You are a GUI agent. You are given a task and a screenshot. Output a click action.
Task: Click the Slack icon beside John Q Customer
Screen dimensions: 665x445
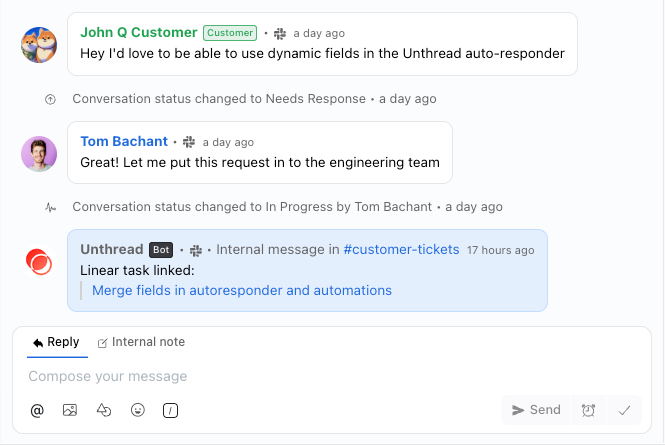coord(280,33)
